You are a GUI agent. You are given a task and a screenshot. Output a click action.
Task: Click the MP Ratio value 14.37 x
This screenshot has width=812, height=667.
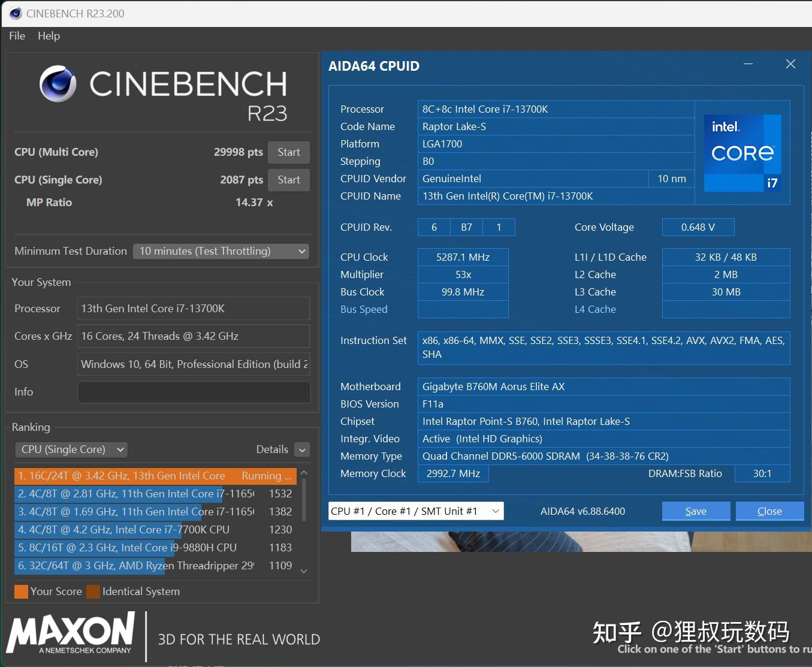point(254,203)
